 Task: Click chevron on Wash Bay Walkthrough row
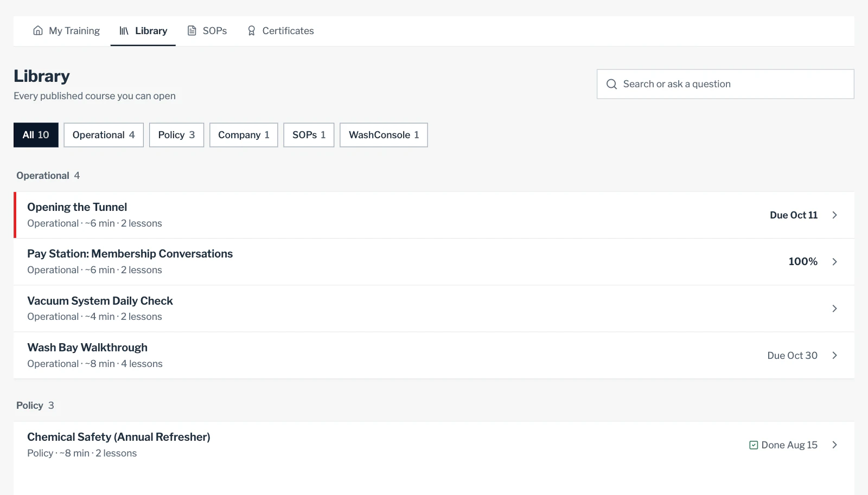pos(835,355)
